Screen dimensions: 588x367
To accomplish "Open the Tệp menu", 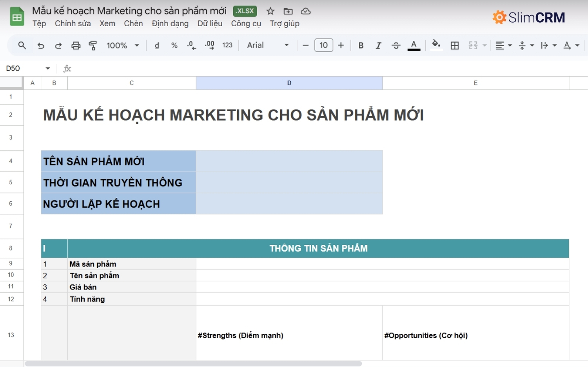I will coord(39,24).
